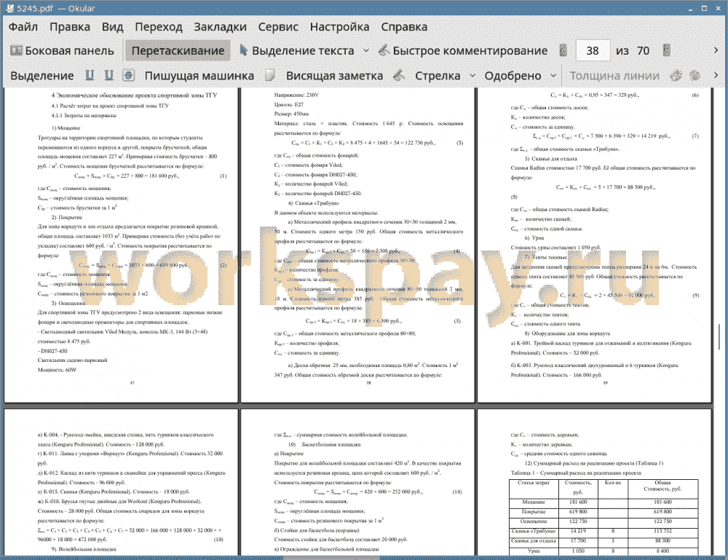Select the second squiggly underline icon
The height and width of the screenshot is (560, 728).
pyautogui.click(x=108, y=75)
